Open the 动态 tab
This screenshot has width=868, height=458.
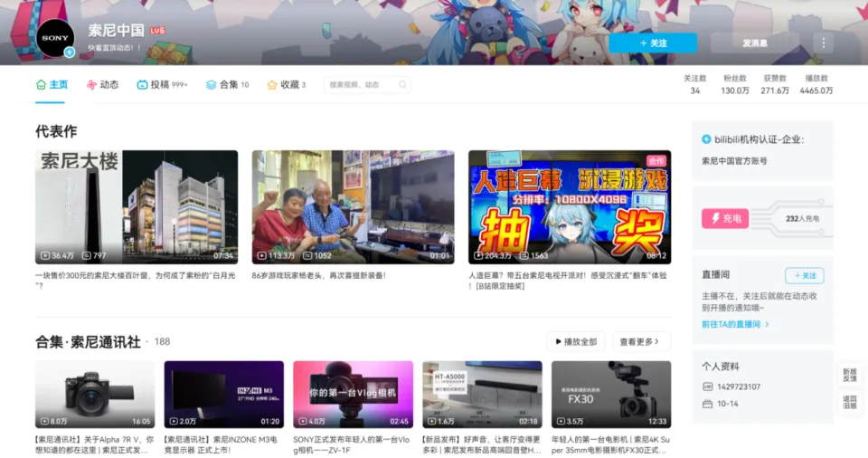(103, 85)
